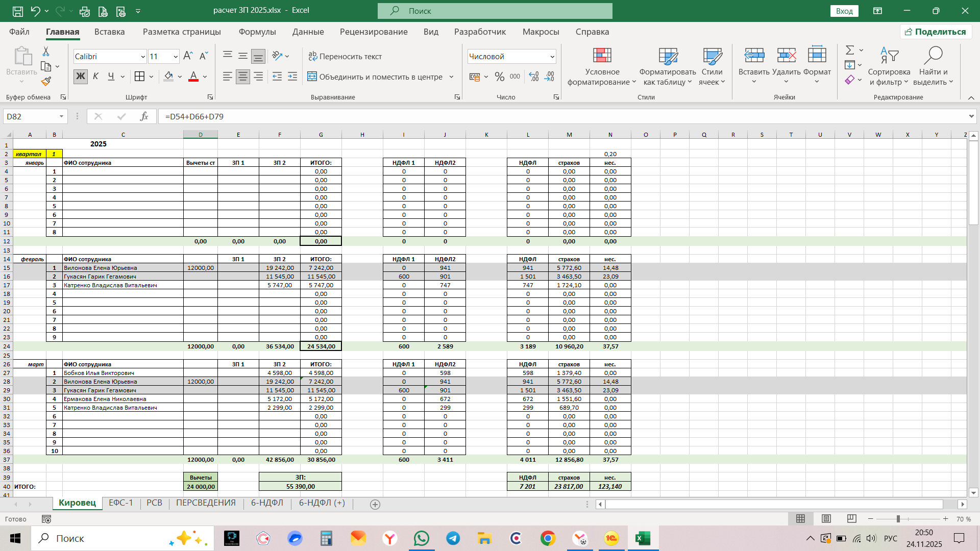Toggle Bold formatting button
The width and height of the screenshot is (980, 551).
(x=80, y=77)
